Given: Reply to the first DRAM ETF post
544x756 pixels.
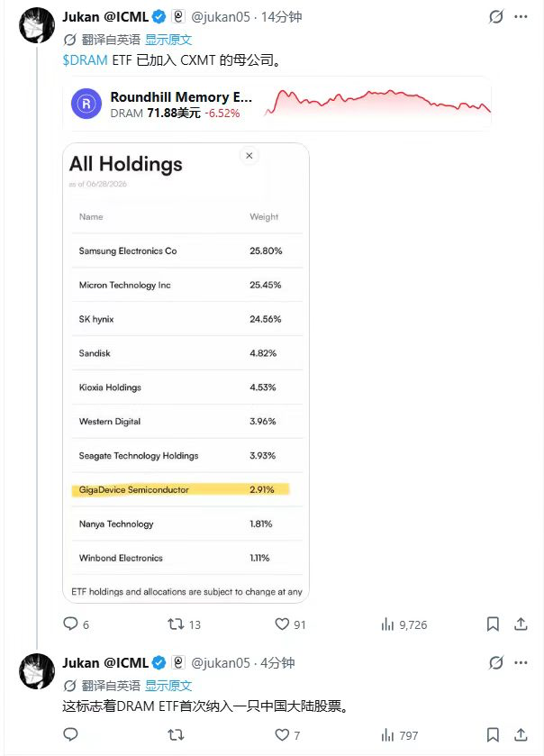Looking at the screenshot, I should point(77,624).
